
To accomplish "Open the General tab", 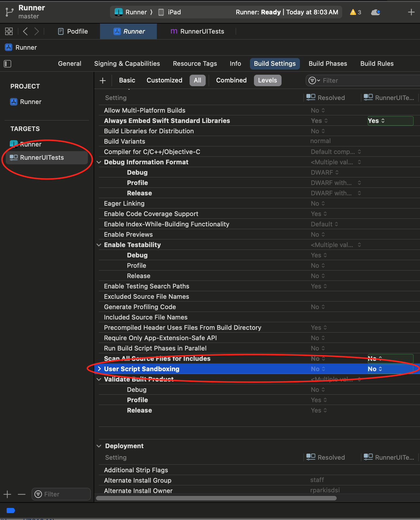I will (70, 63).
